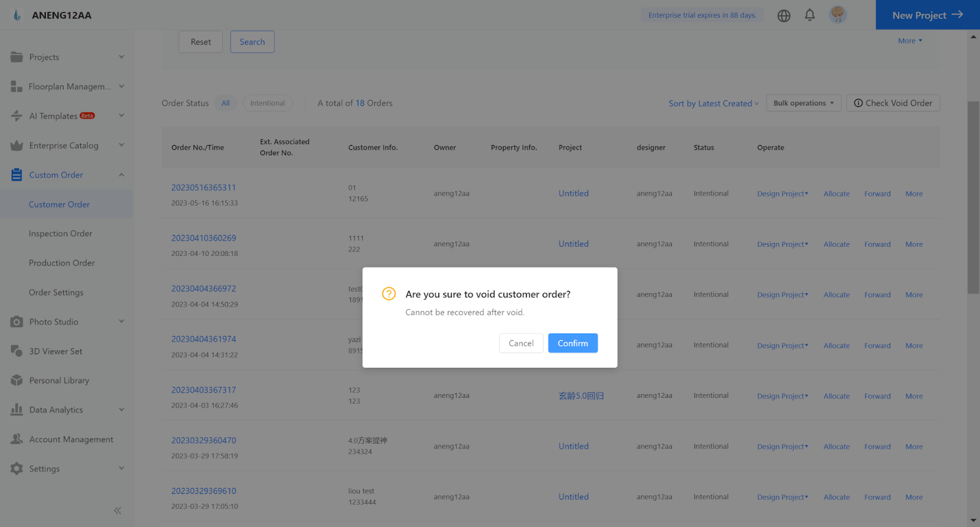This screenshot has height=527, width=980.
Task: Expand the Floorplan Management chevron
Action: click(x=121, y=86)
